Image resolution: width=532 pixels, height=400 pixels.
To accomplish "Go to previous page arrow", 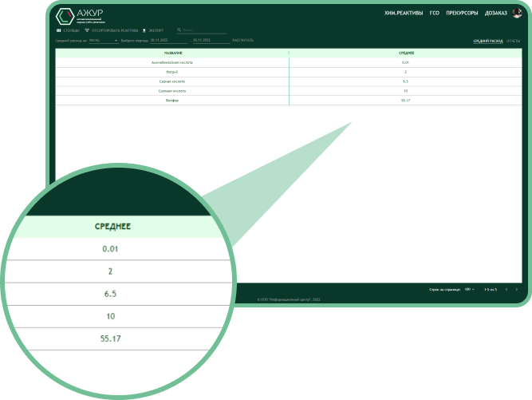I will click(x=506, y=289).
